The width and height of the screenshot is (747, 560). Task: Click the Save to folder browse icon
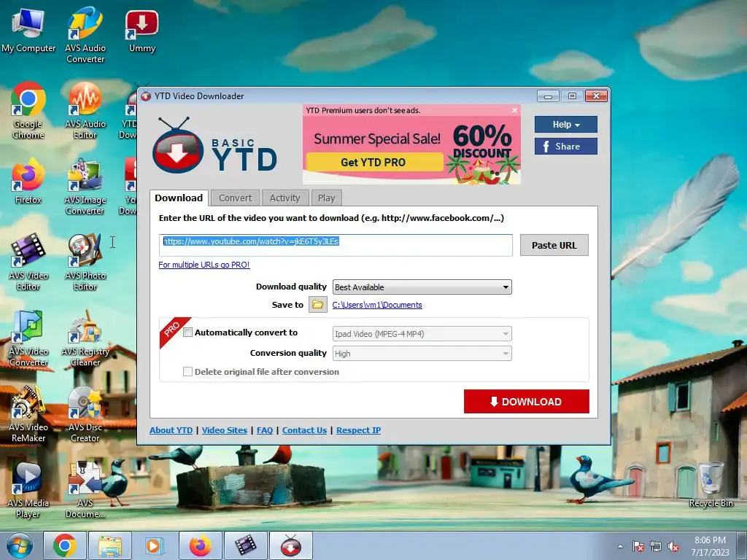318,305
